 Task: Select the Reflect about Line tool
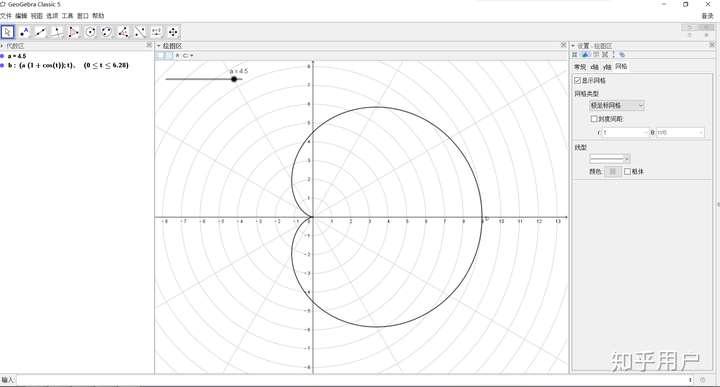[x=140, y=32]
